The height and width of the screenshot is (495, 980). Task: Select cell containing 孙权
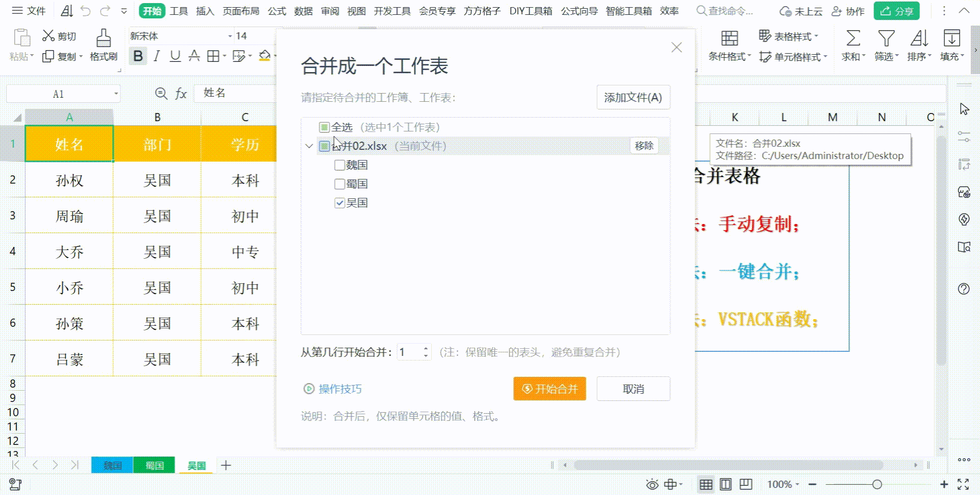pyautogui.click(x=69, y=180)
